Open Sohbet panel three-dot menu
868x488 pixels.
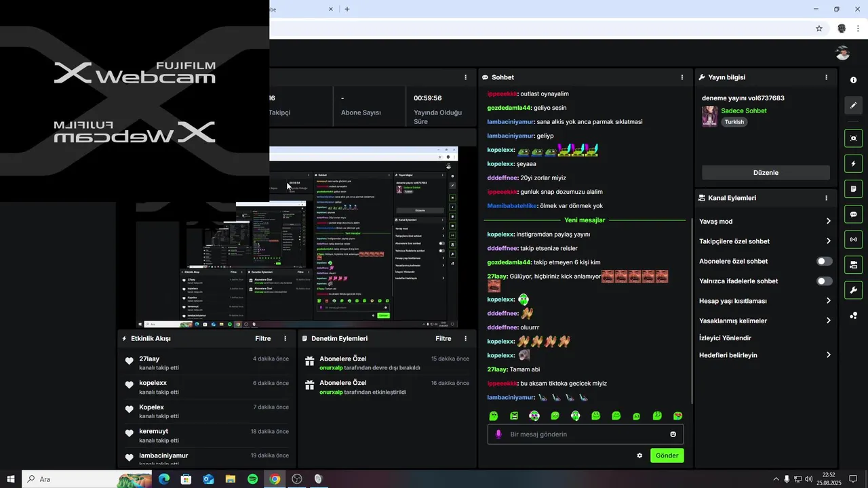pos(682,77)
